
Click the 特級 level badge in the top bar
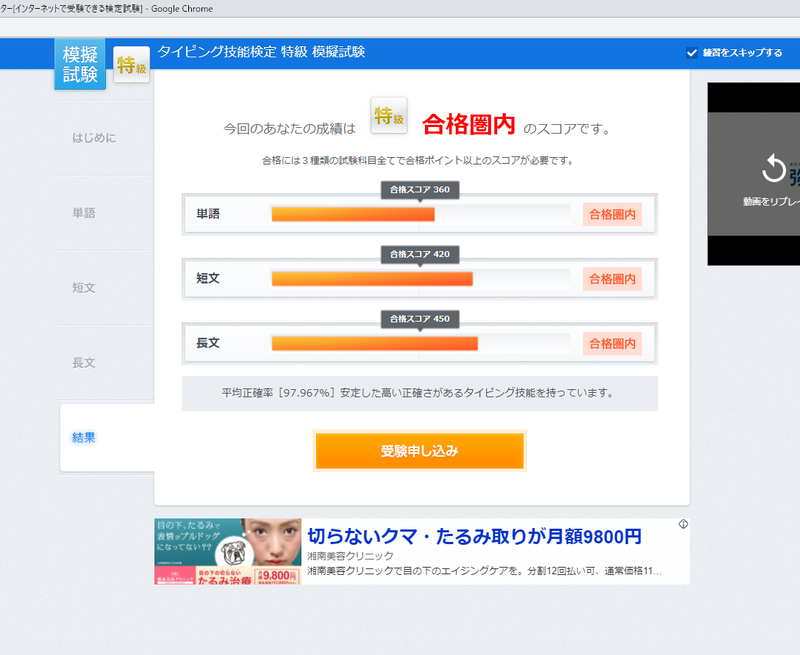click(x=130, y=63)
